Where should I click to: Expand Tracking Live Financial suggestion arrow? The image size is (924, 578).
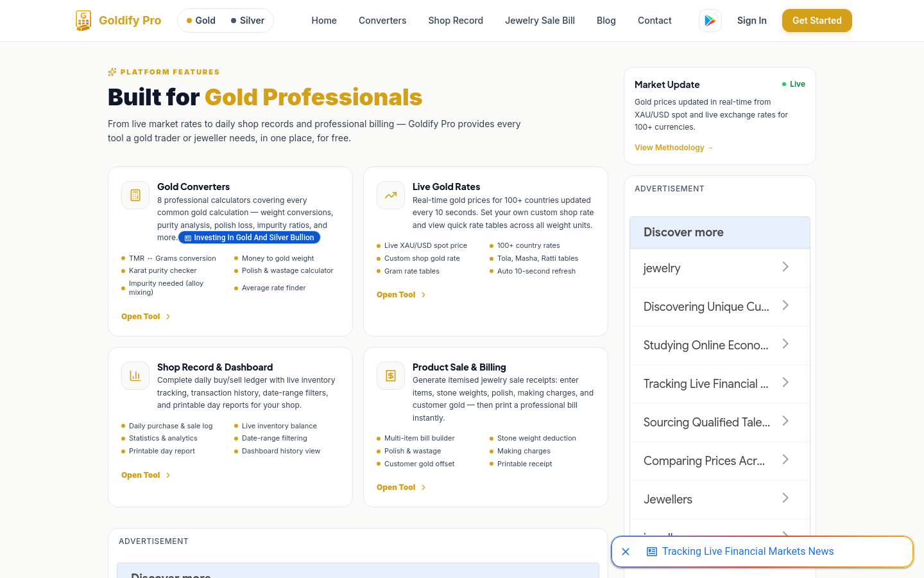[x=785, y=383]
